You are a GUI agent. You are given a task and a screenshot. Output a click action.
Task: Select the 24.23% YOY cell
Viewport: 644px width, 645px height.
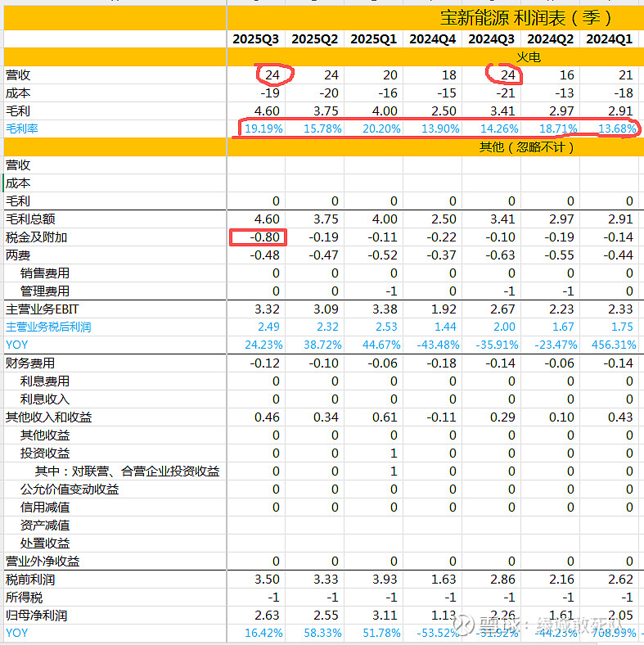click(263, 345)
